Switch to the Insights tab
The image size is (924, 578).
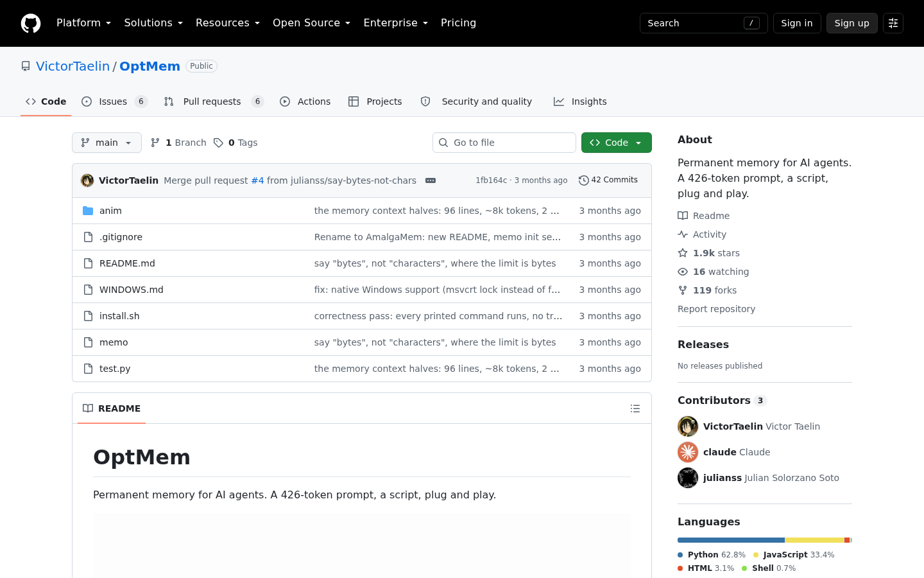(580, 101)
